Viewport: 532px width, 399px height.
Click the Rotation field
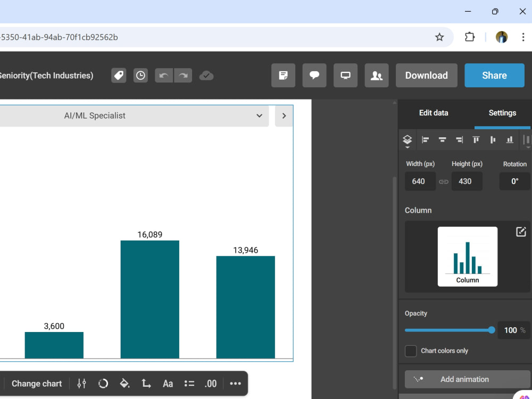(514, 181)
